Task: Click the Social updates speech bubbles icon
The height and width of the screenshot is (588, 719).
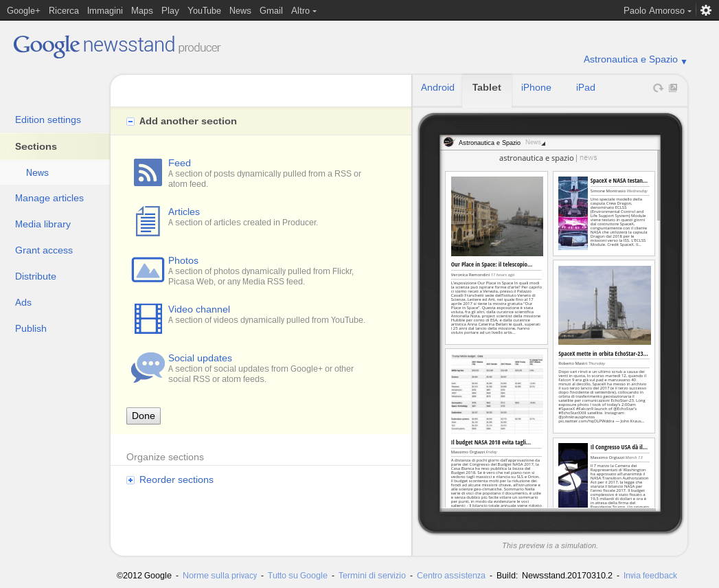Action: (x=148, y=367)
